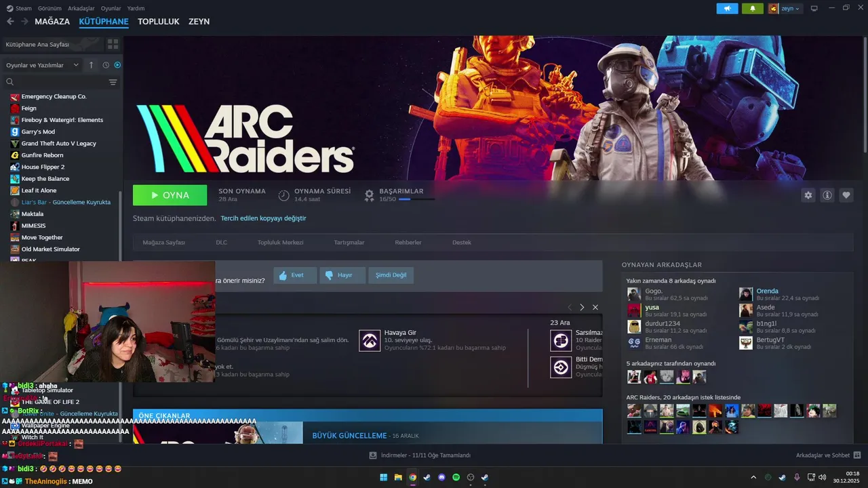Screen dimensions: 868x488
Task: Open the Steam menu
Action: pyautogui.click(x=19, y=8)
